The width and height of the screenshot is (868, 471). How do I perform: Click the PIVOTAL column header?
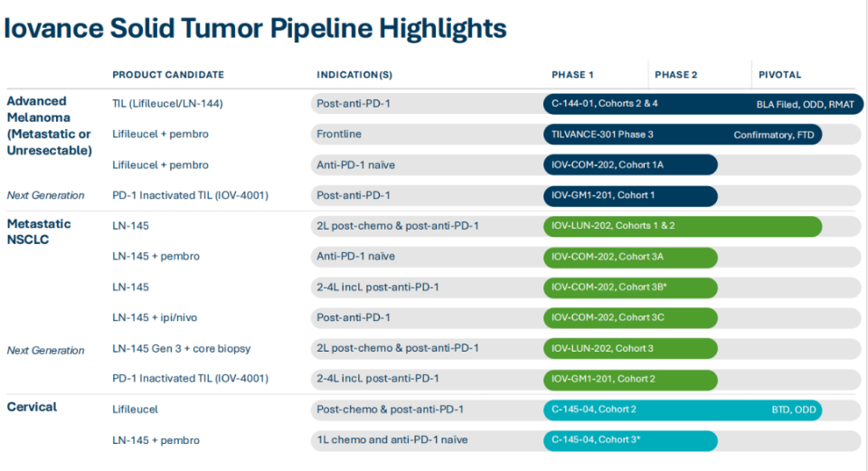pos(780,74)
